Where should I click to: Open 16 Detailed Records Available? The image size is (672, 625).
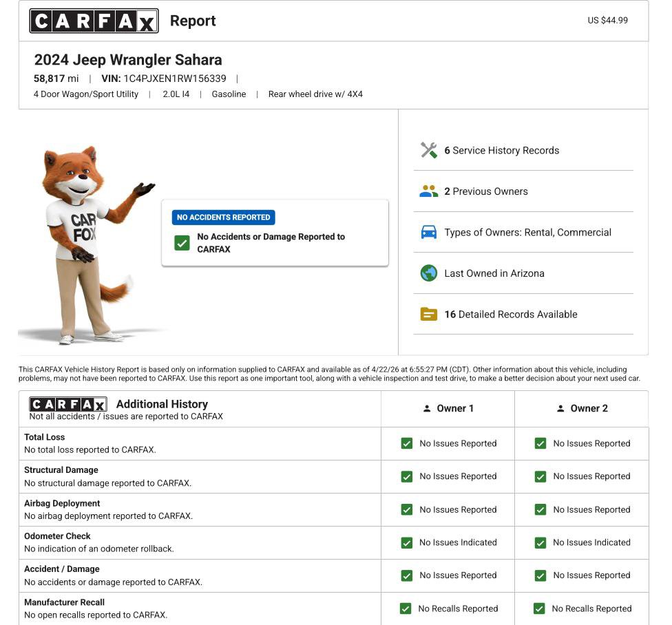click(510, 315)
